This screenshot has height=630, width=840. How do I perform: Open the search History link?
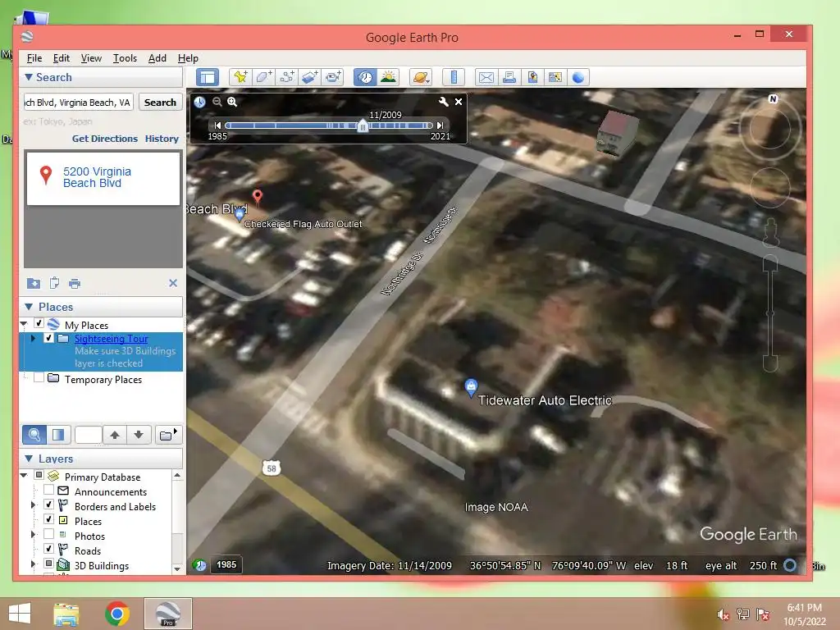pyautogui.click(x=162, y=139)
